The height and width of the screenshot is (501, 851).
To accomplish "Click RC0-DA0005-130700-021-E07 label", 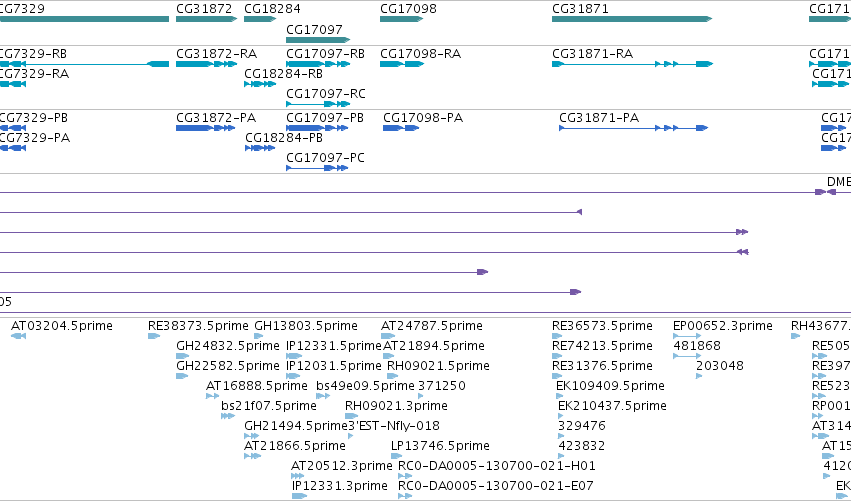I will [x=496, y=486].
